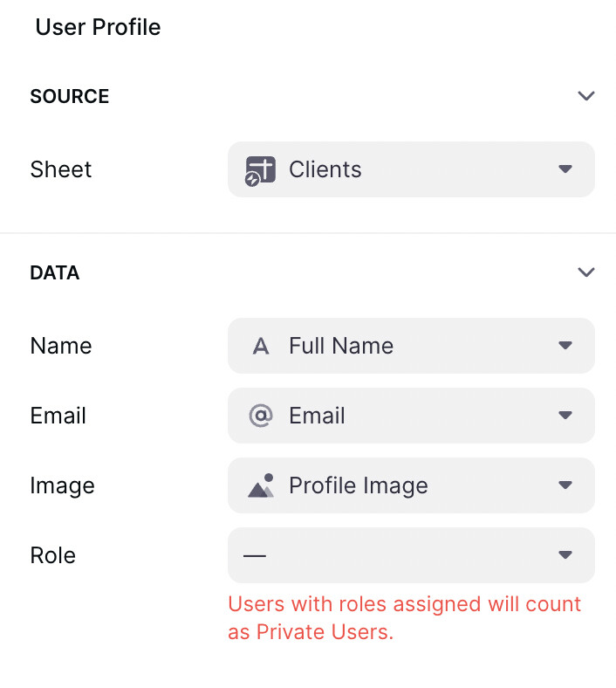
Task: Click the DATA section header
Action: (x=55, y=272)
